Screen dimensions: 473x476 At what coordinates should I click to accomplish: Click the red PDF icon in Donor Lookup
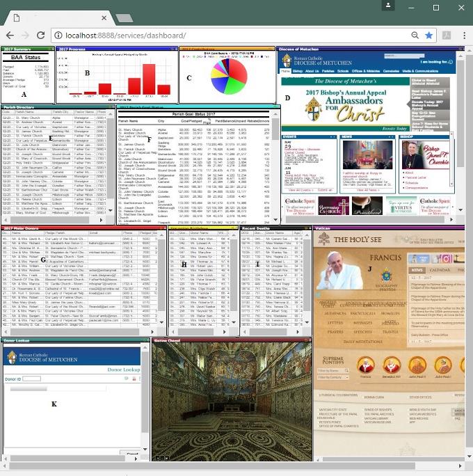pyautogui.click(x=134, y=379)
